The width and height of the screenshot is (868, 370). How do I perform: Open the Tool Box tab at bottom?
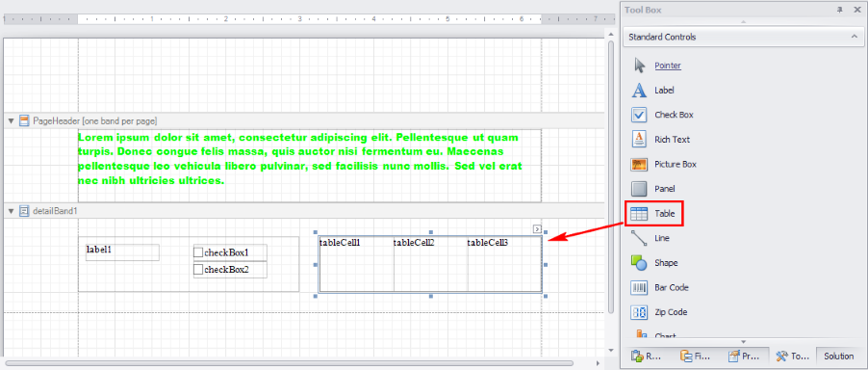(x=793, y=357)
